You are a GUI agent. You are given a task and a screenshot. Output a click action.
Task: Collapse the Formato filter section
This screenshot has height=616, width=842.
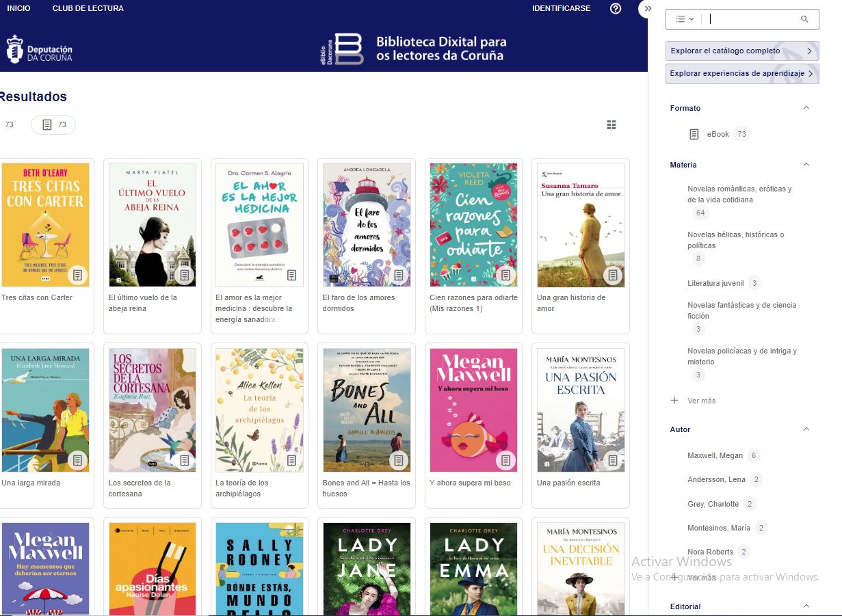pyautogui.click(x=806, y=108)
